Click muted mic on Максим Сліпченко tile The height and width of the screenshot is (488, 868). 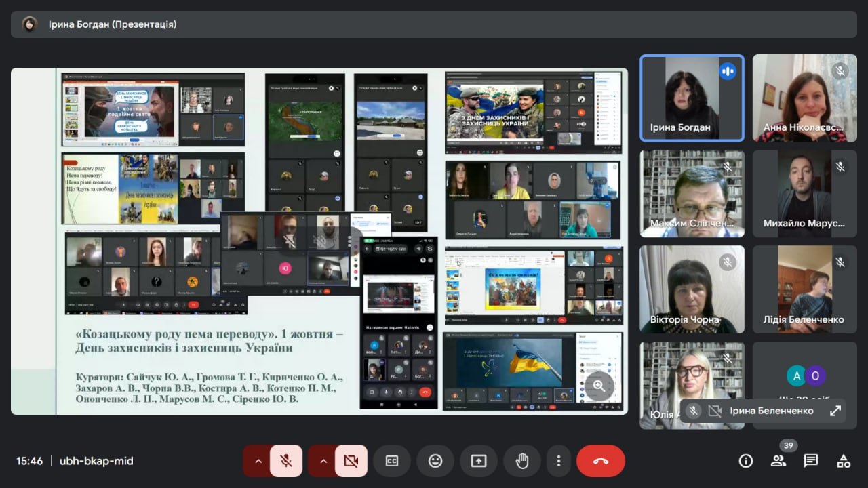tap(728, 167)
